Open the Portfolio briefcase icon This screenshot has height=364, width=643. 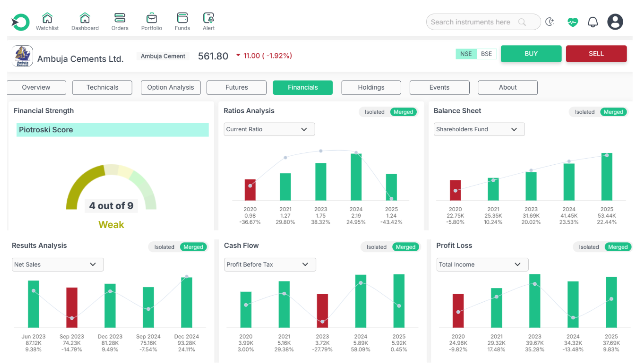151,18
